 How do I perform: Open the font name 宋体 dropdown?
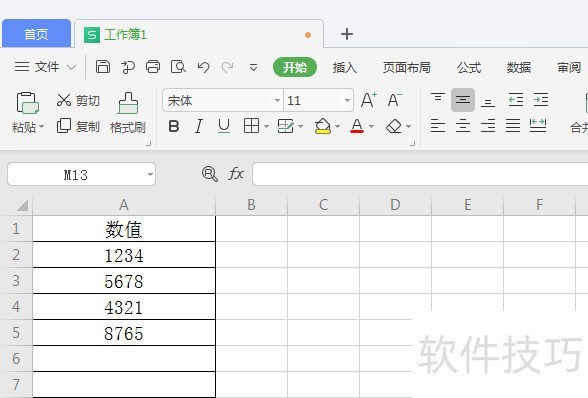coord(277,100)
